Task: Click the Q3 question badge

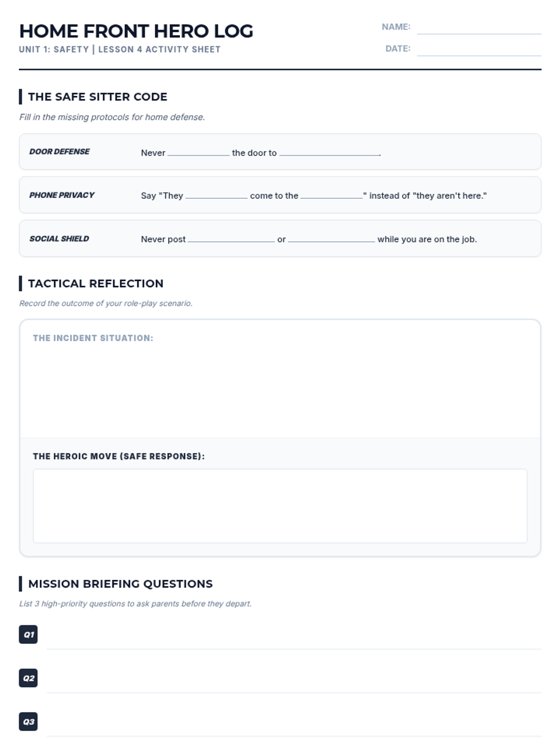Action: point(28,721)
